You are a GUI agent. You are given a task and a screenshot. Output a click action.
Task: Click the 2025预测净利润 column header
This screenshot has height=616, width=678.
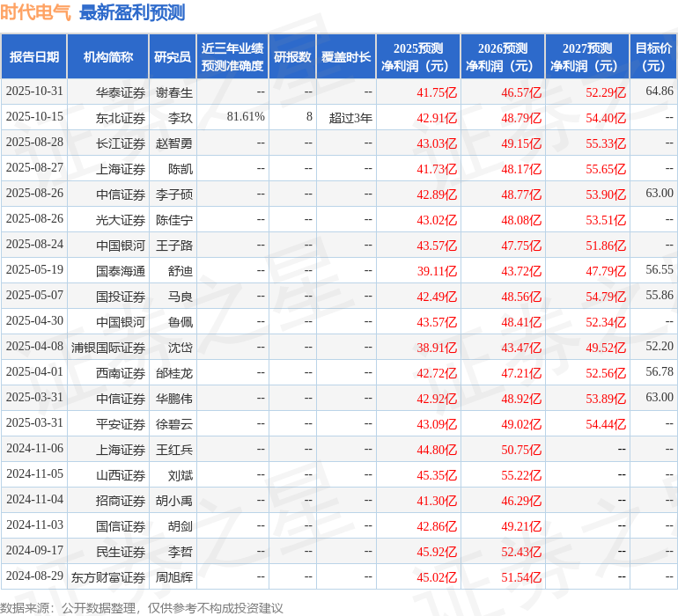417,57
